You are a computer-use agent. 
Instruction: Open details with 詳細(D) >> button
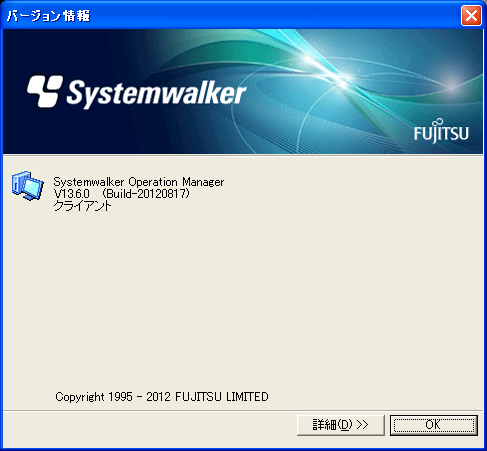pyautogui.click(x=341, y=425)
